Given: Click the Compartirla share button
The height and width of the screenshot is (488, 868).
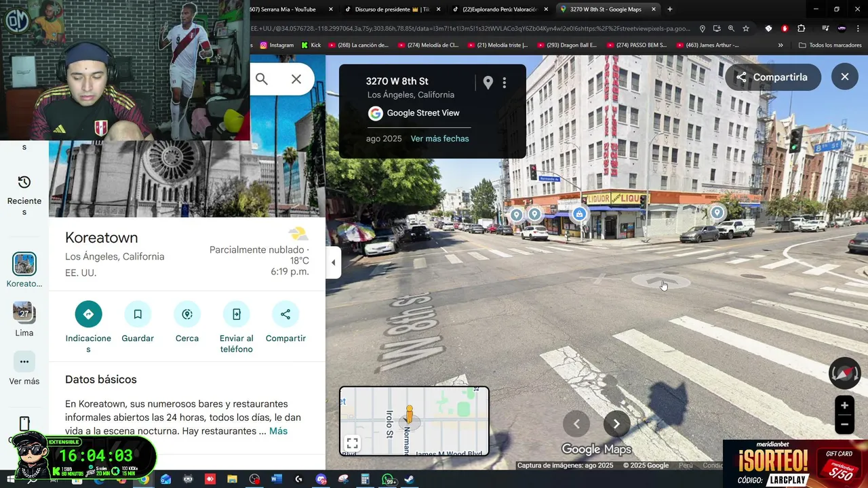Looking at the screenshot, I should click(x=772, y=77).
